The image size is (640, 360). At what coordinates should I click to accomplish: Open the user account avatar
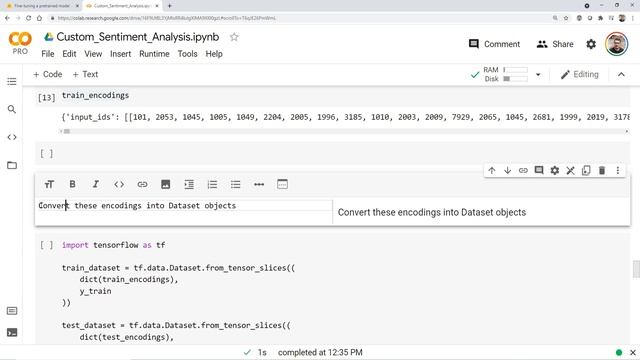tap(616, 44)
